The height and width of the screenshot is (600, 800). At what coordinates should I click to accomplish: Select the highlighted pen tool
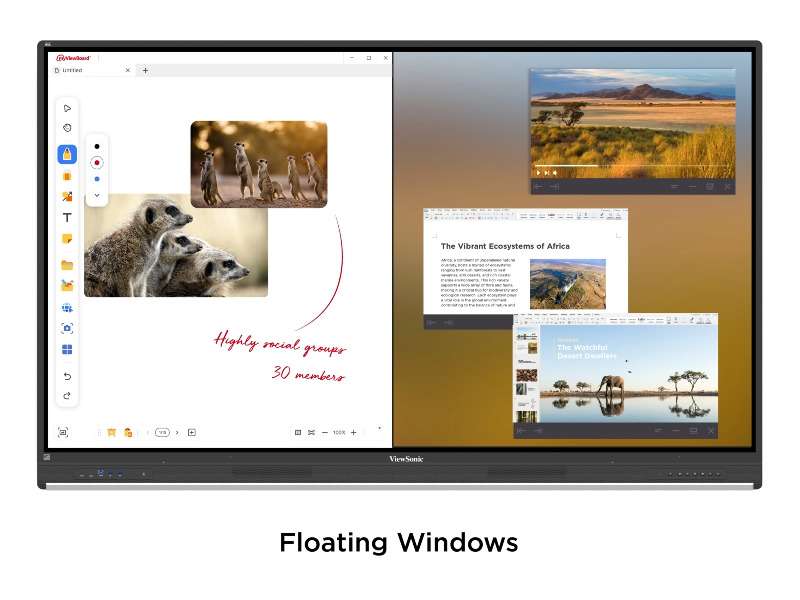[x=67, y=154]
